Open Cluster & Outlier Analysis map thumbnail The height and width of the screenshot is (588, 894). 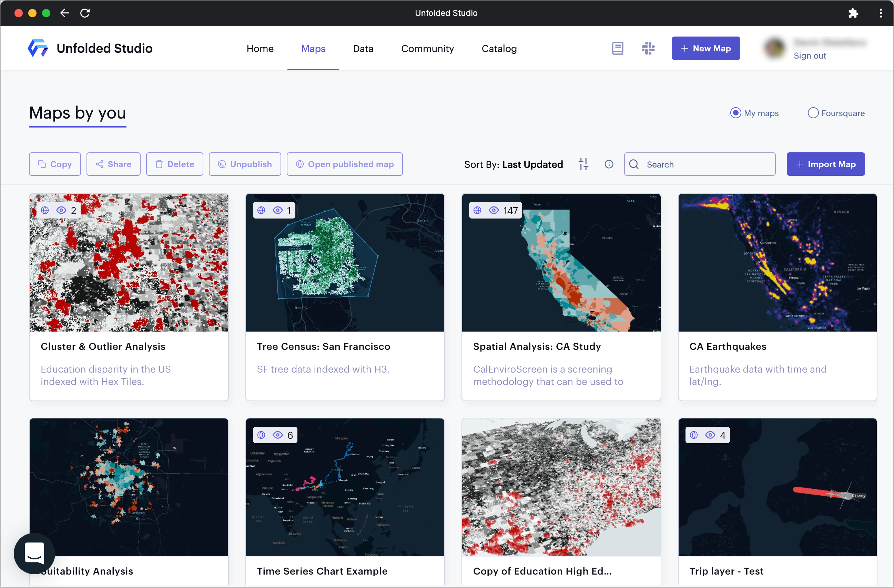(x=129, y=263)
